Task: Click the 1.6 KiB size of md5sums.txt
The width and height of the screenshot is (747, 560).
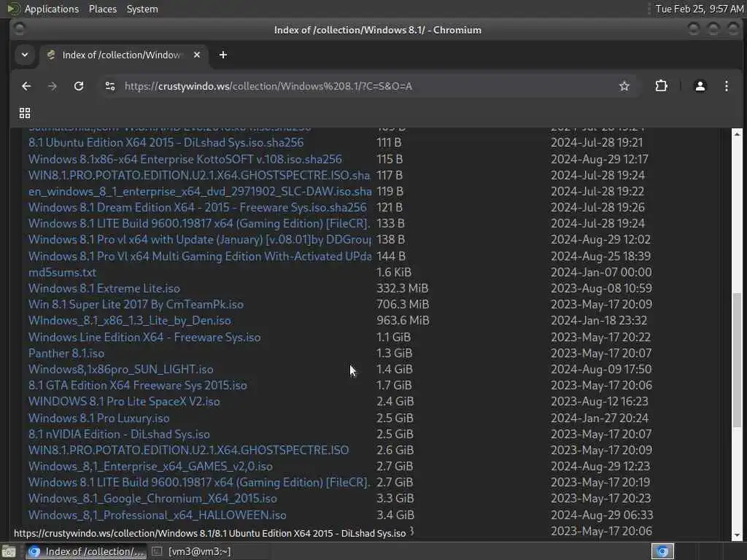Action: click(394, 273)
